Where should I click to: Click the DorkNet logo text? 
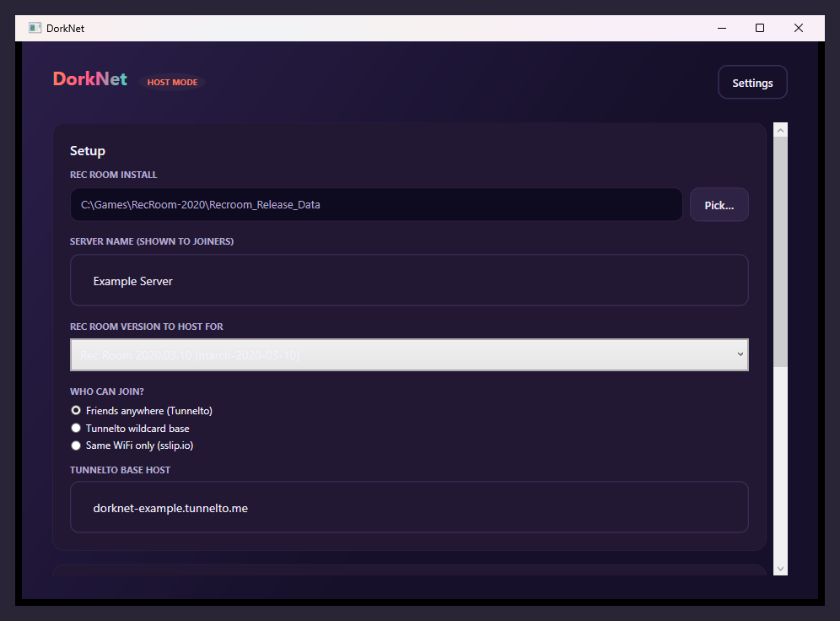click(x=90, y=79)
